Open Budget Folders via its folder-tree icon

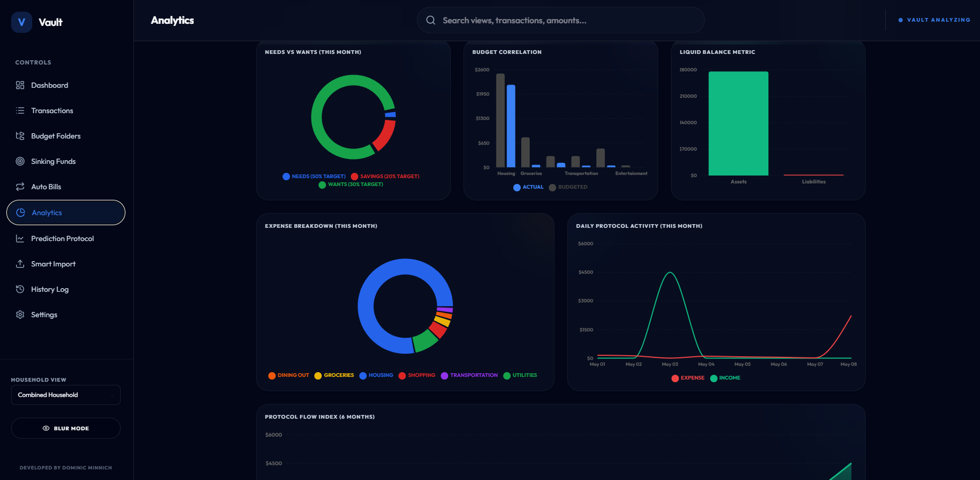tap(20, 136)
